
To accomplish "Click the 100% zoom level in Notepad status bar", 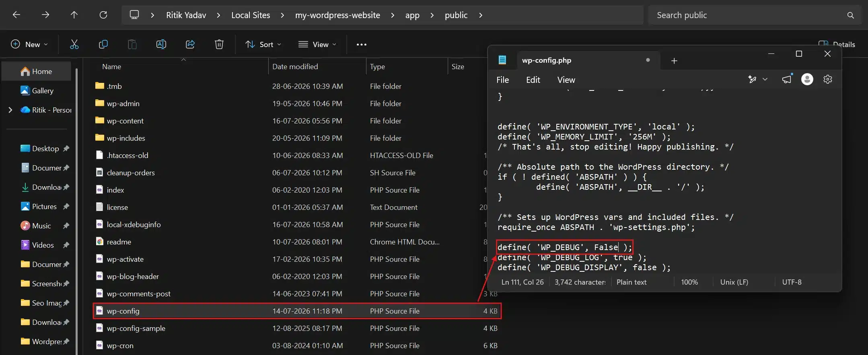I will click(689, 282).
